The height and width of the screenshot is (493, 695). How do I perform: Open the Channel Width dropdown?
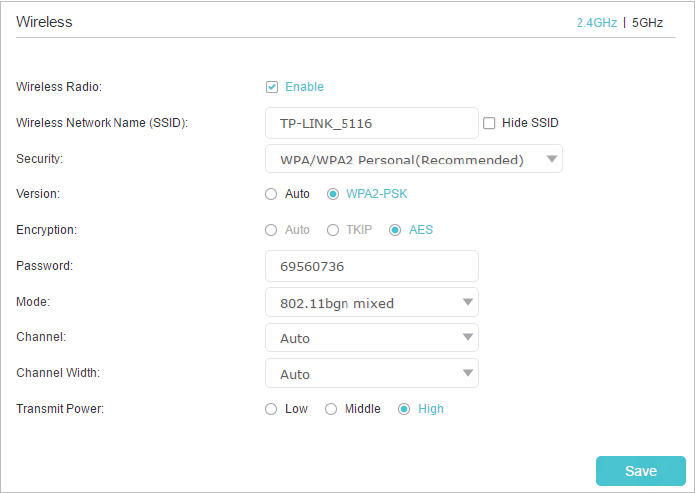click(371, 373)
